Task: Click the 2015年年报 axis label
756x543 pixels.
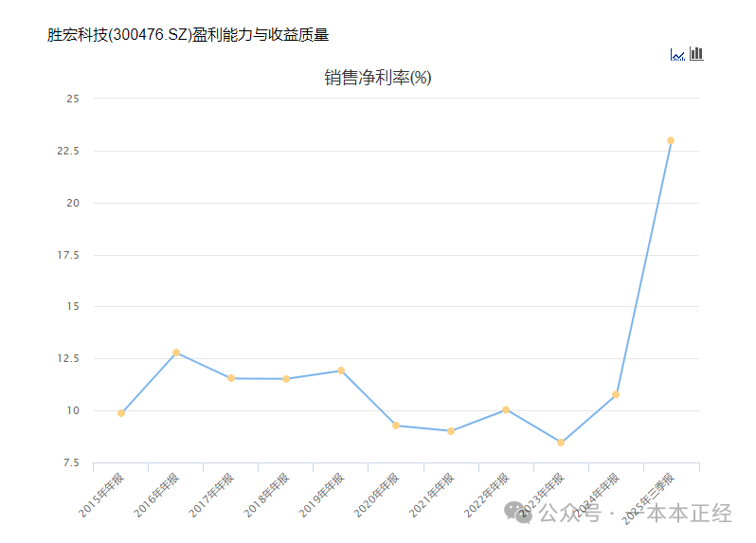Action: coord(101,496)
